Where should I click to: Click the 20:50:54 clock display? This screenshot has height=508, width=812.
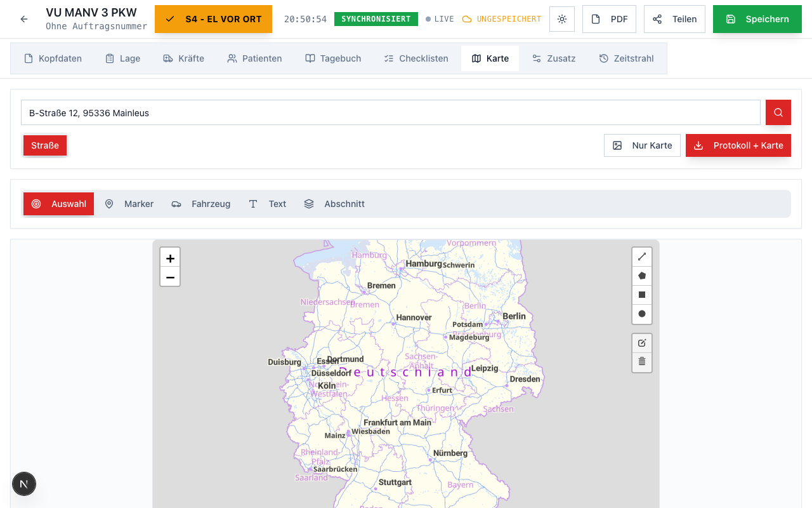click(x=305, y=19)
